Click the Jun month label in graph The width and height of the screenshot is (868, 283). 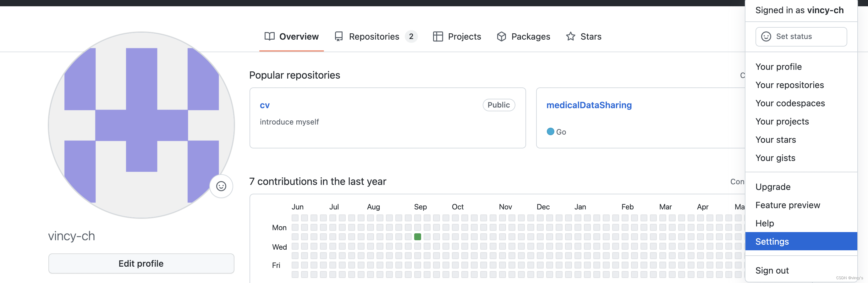pyautogui.click(x=297, y=207)
